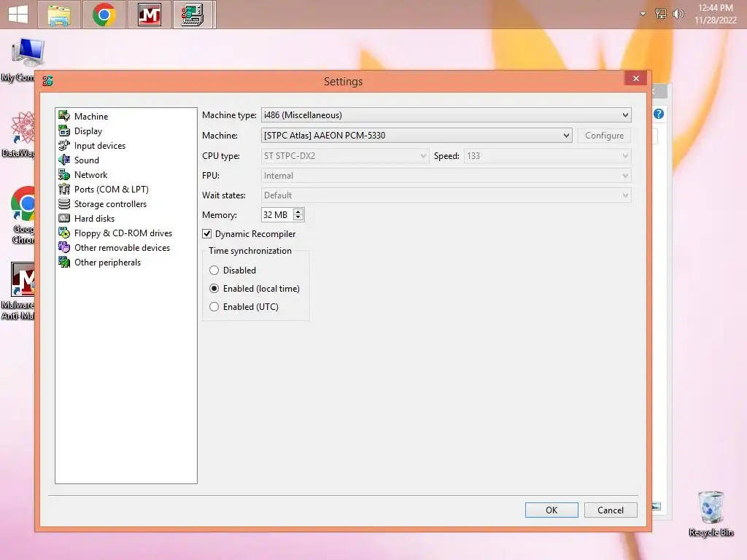Open Floppy & CD-ROM drives icon
This screenshot has height=560, width=747.
[x=64, y=233]
